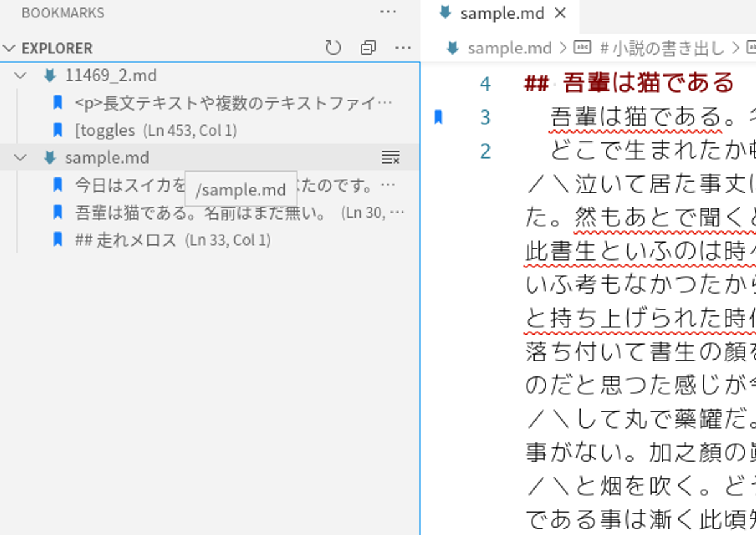
Task: Click the refresh icon in Explorer header
Action: [333, 48]
